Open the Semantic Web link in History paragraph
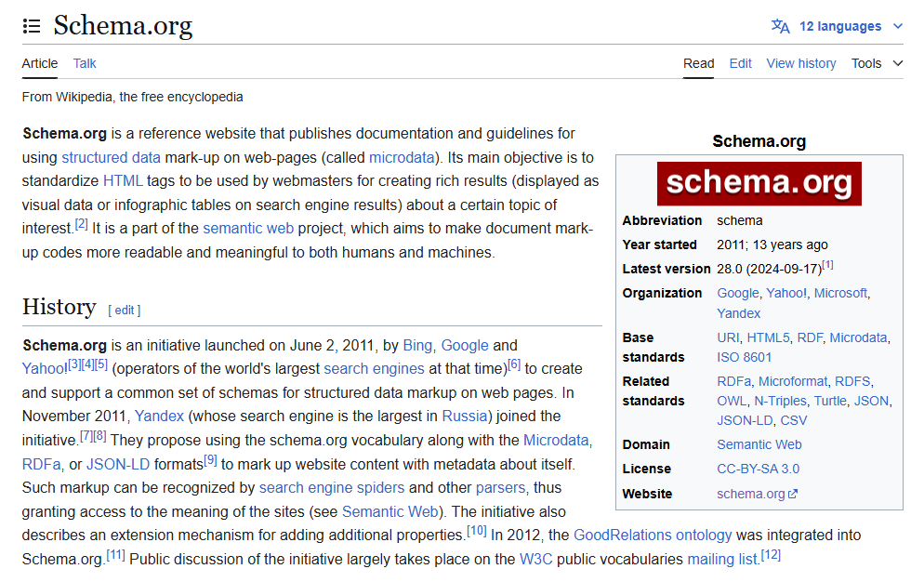924x582 pixels. coord(390,511)
